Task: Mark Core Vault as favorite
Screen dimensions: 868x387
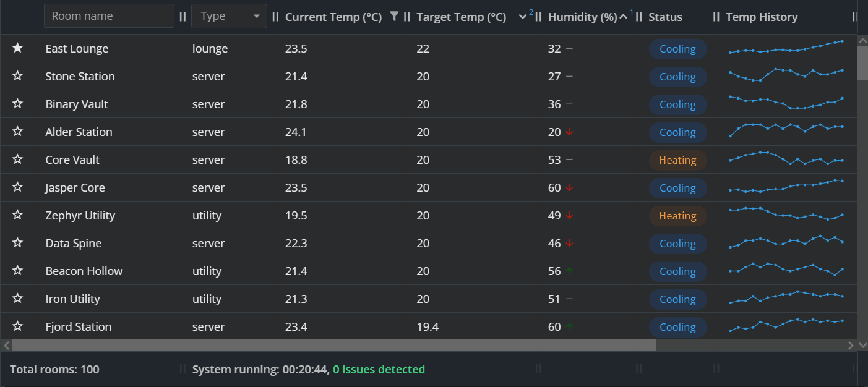Action: [17, 159]
